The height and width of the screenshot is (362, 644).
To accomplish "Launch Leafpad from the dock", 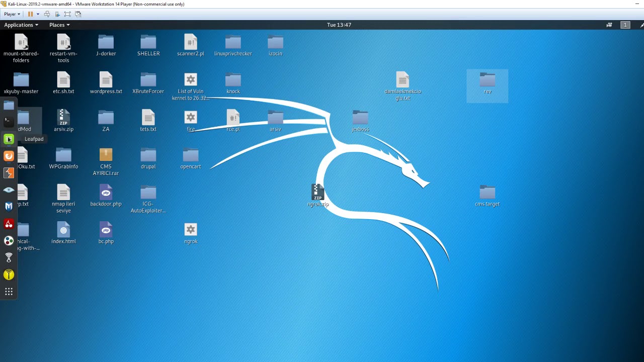I will [x=9, y=139].
